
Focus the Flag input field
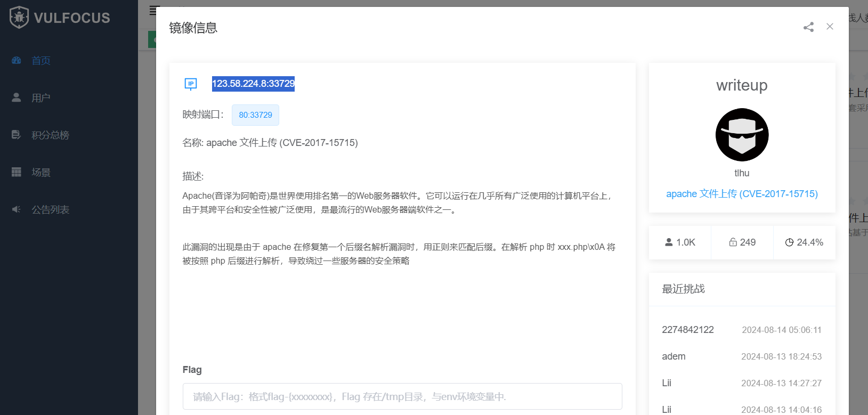[x=402, y=396]
